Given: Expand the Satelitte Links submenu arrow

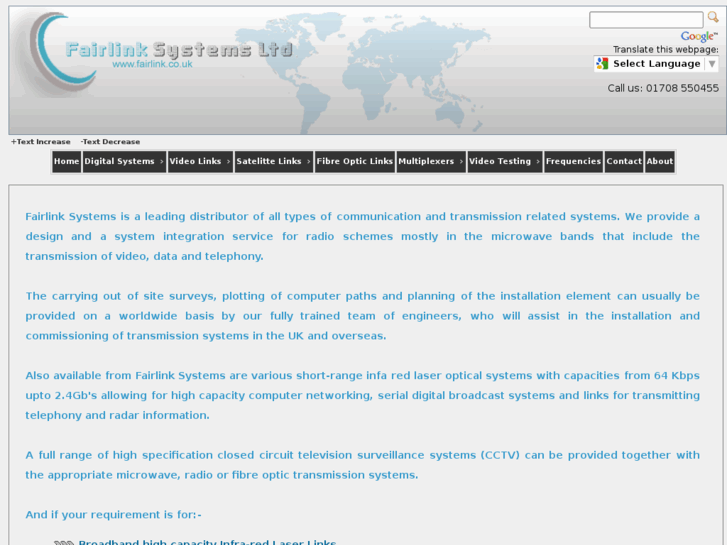Looking at the screenshot, I should click(x=308, y=161).
